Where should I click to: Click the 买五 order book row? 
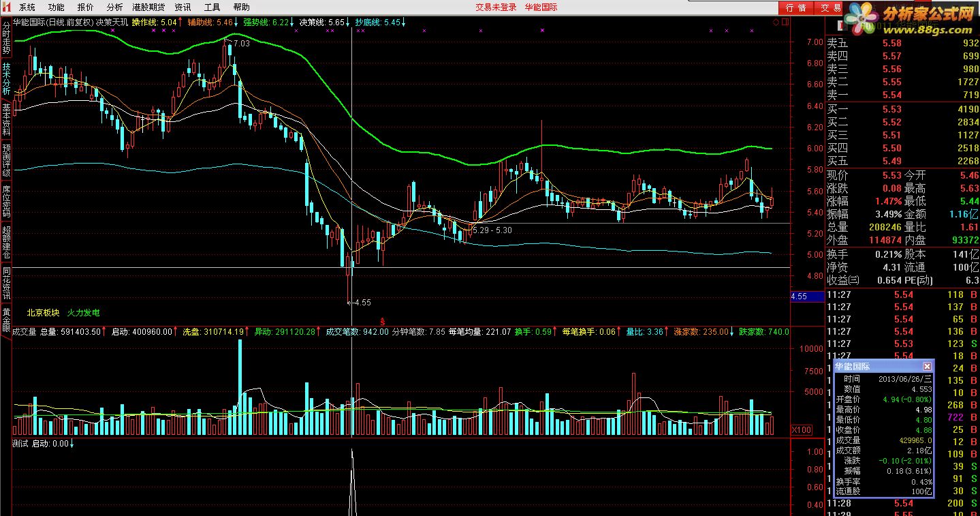click(x=902, y=161)
